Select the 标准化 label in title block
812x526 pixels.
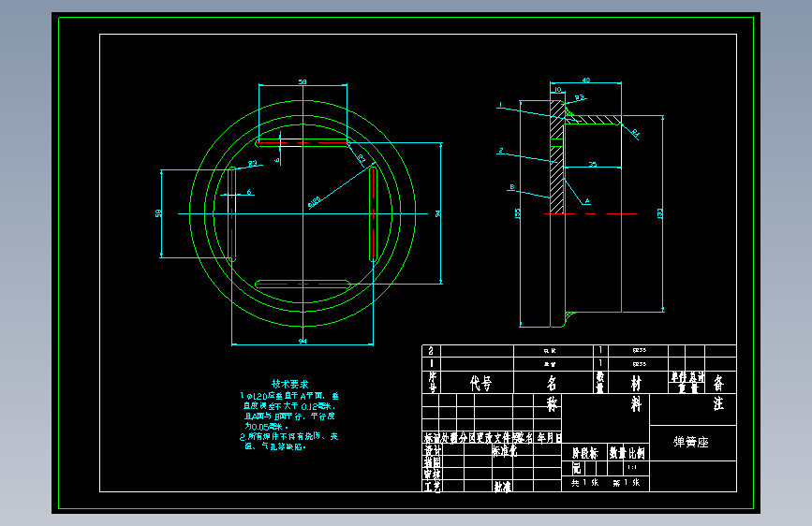[505, 451]
